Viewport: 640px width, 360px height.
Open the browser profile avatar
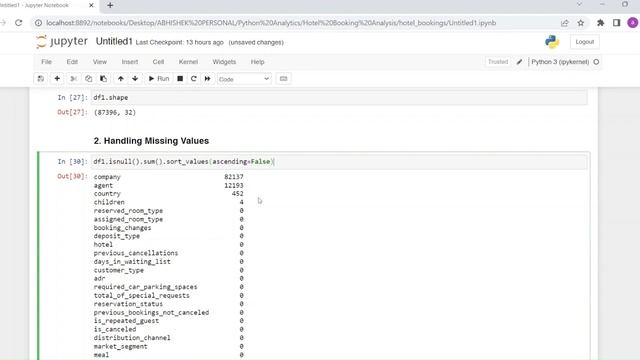tap(633, 23)
